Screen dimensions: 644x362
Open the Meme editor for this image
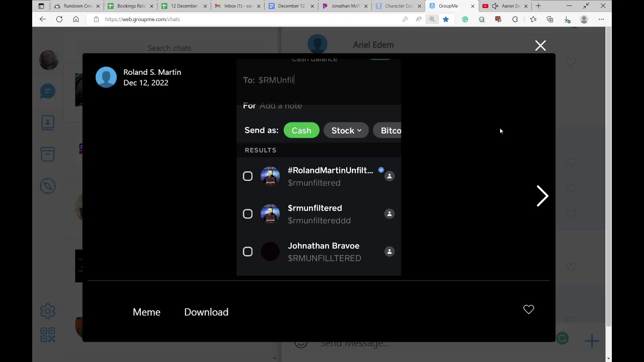click(146, 312)
